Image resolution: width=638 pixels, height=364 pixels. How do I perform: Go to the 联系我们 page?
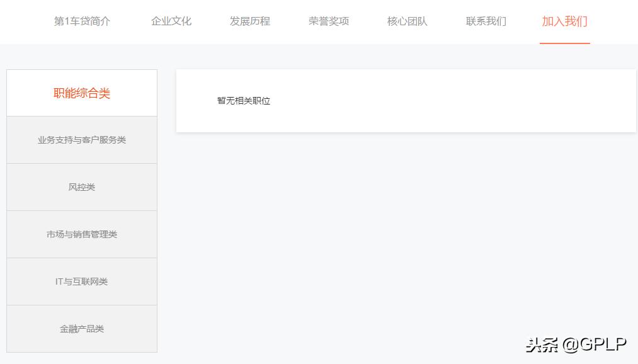484,21
